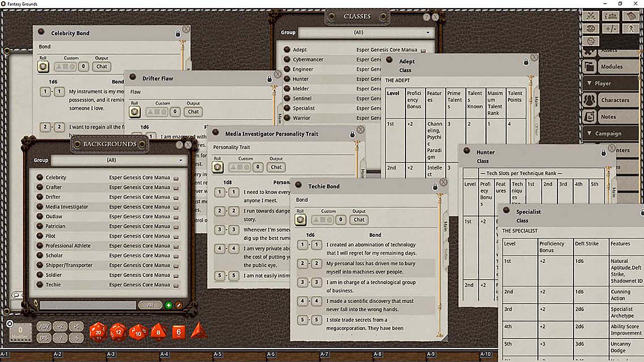Select the six-sided d6 die

[179, 332]
